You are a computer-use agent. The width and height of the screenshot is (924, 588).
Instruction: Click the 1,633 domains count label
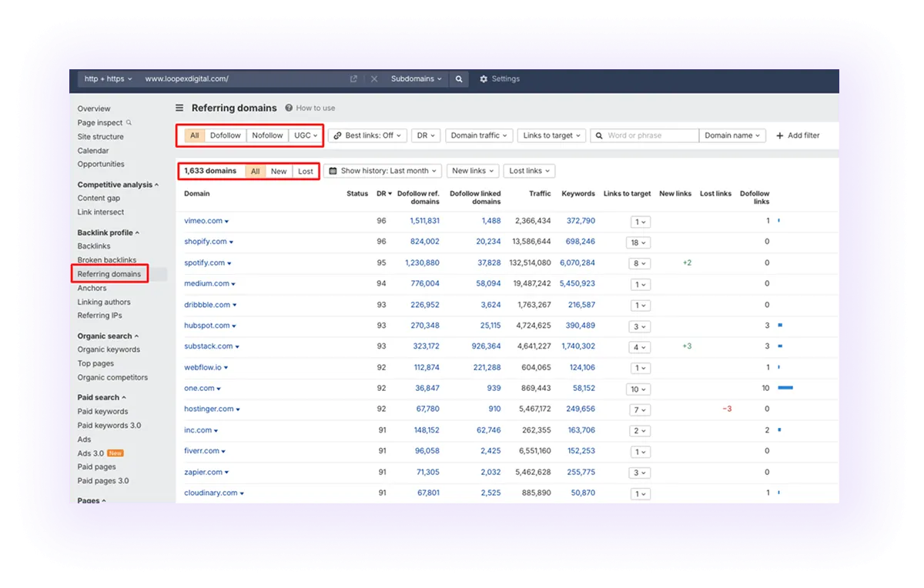210,171
